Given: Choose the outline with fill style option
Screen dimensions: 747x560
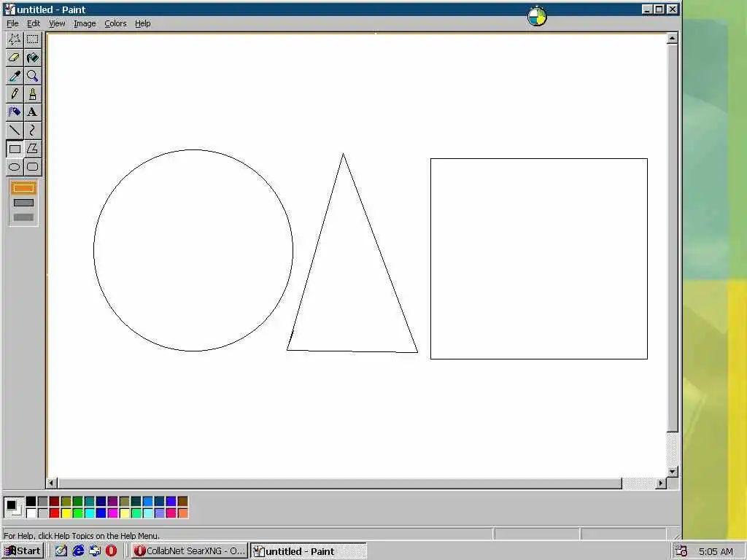Looking at the screenshot, I should click(23, 203).
